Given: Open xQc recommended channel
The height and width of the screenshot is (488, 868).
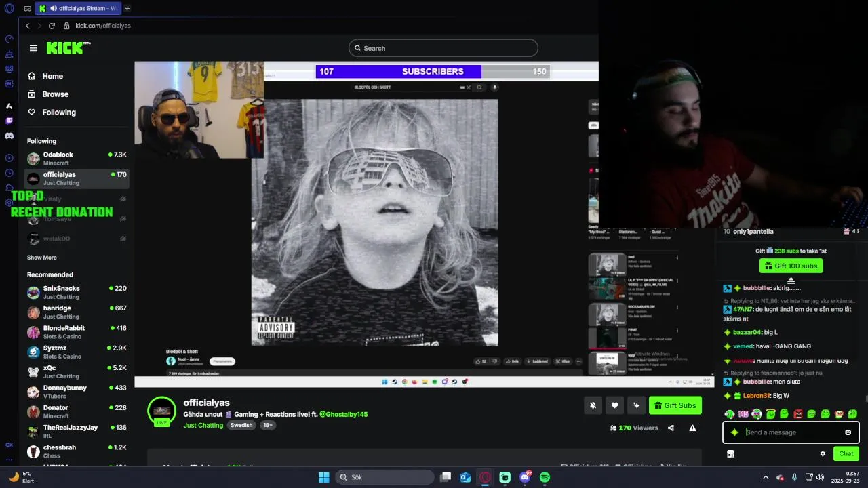Looking at the screenshot, I should pyautogui.click(x=77, y=371).
